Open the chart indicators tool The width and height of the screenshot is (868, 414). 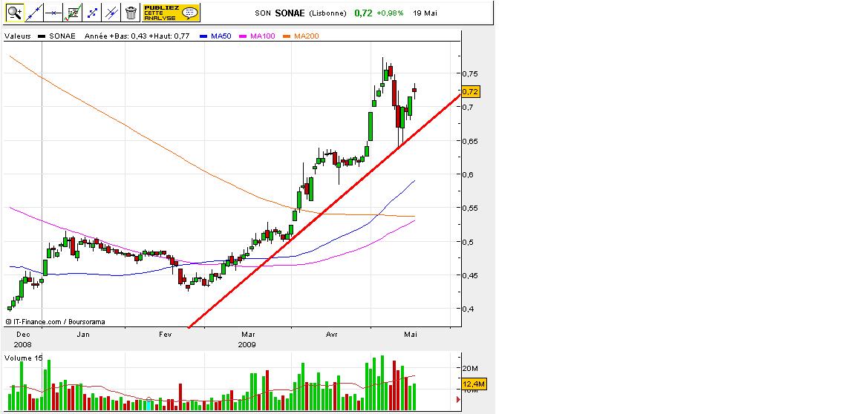click(72, 12)
